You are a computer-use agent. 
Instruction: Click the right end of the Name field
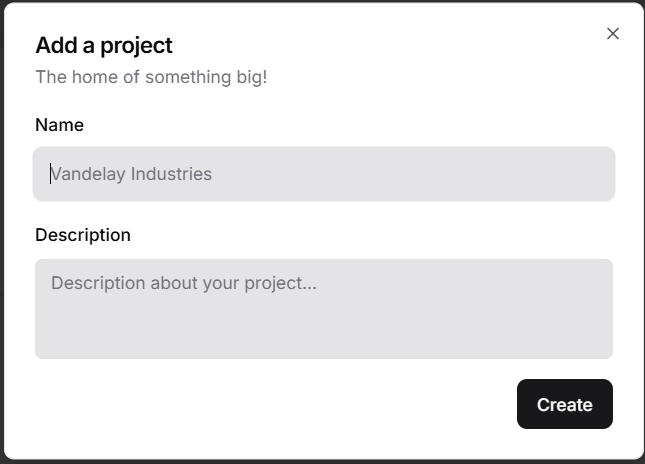pos(595,174)
